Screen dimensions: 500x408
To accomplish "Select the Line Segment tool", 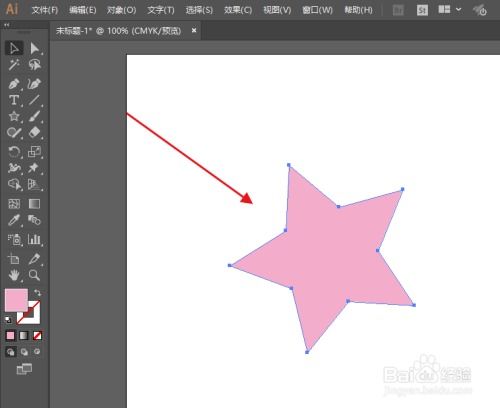I will [35, 100].
